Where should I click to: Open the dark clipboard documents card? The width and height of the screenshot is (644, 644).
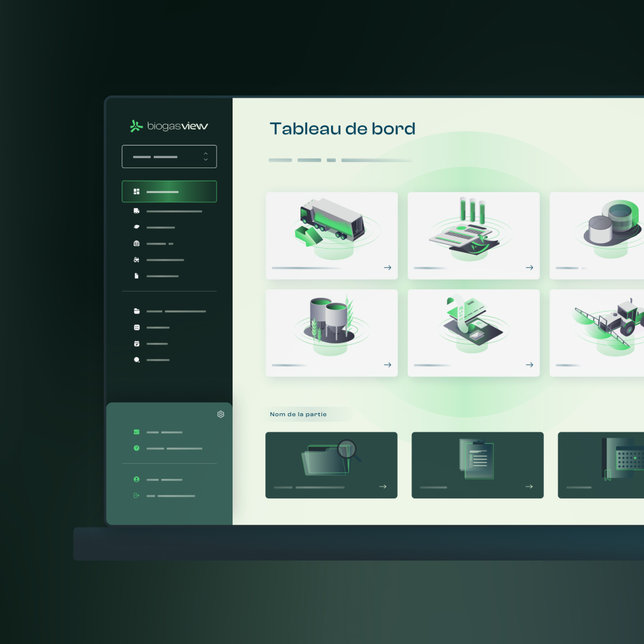point(477,465)
